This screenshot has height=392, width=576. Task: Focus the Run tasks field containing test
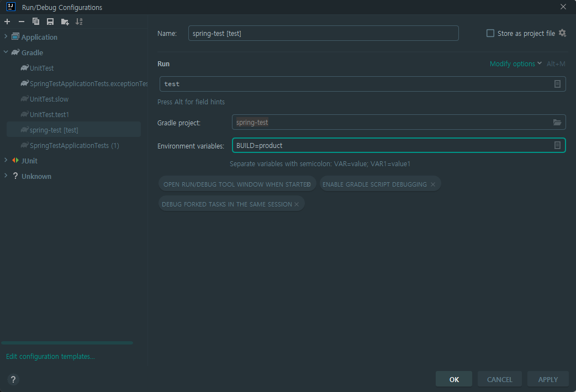363,84
